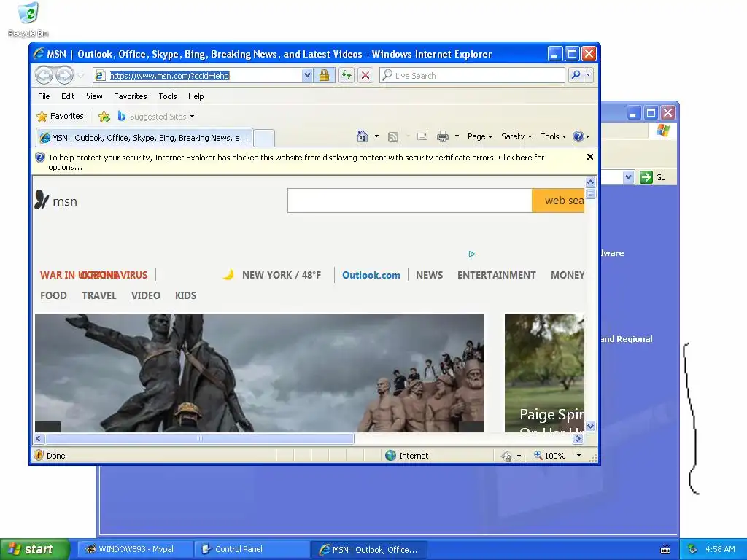747x560 pixels.
Task: Go to the Home page icon
Action: pos(363,136)
